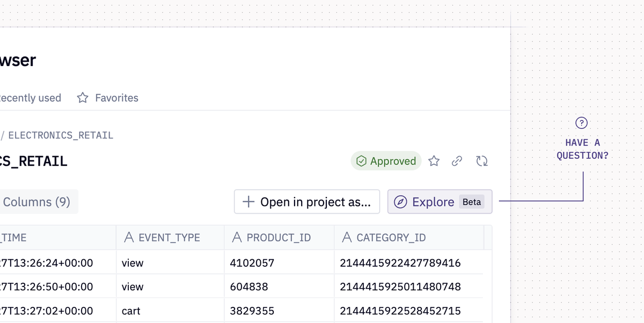Select the cart event type cell

point(170,311)
